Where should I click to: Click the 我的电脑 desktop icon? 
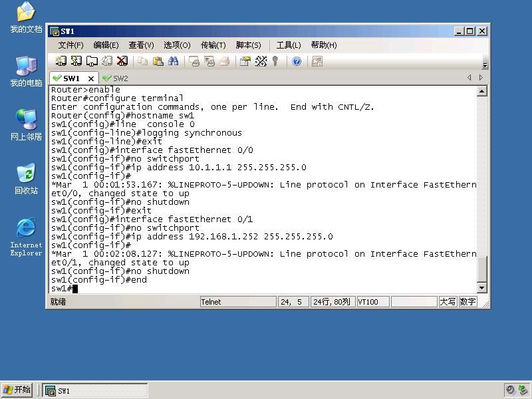coord(26,72)
